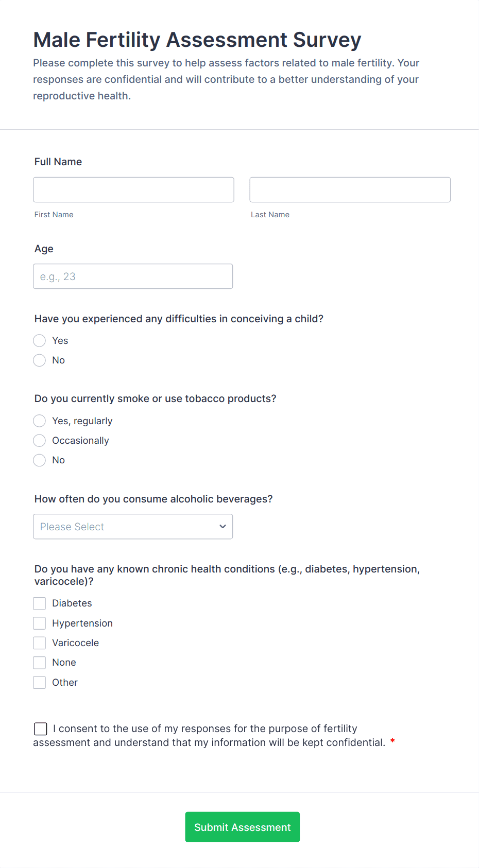Click the dropdown chevron arrow icon

[x=223, y=527]
